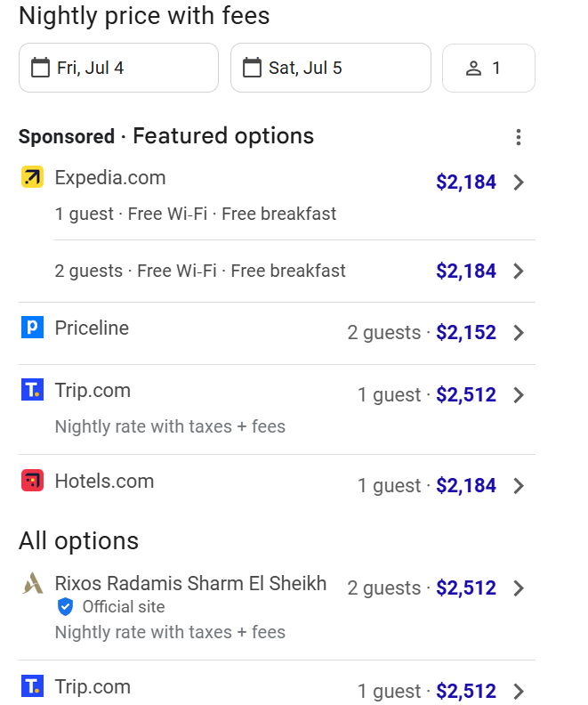Open the Rixos Radamis Sharm El Sheikh listing
The image size is (588, 705).
pyautogui.click(x=190, y=584)
